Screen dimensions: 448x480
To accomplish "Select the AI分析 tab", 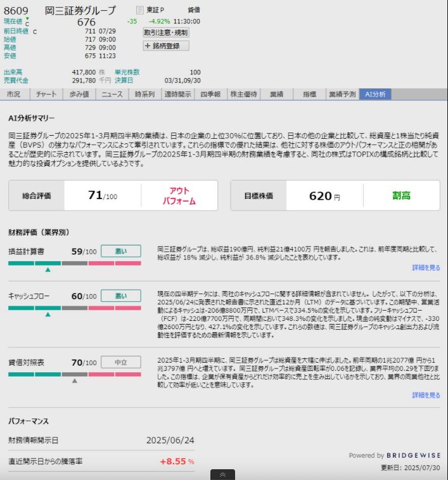I will pyautogui.click(x=375, y=94).
